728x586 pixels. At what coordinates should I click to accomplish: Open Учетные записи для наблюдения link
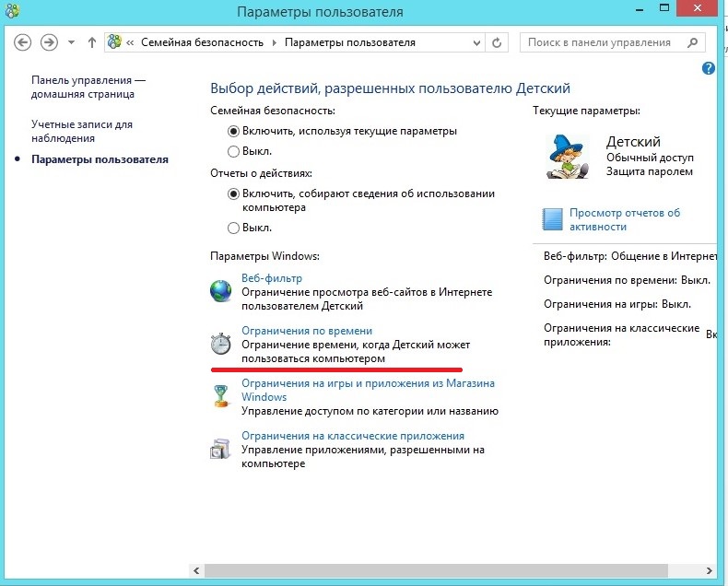82,131
